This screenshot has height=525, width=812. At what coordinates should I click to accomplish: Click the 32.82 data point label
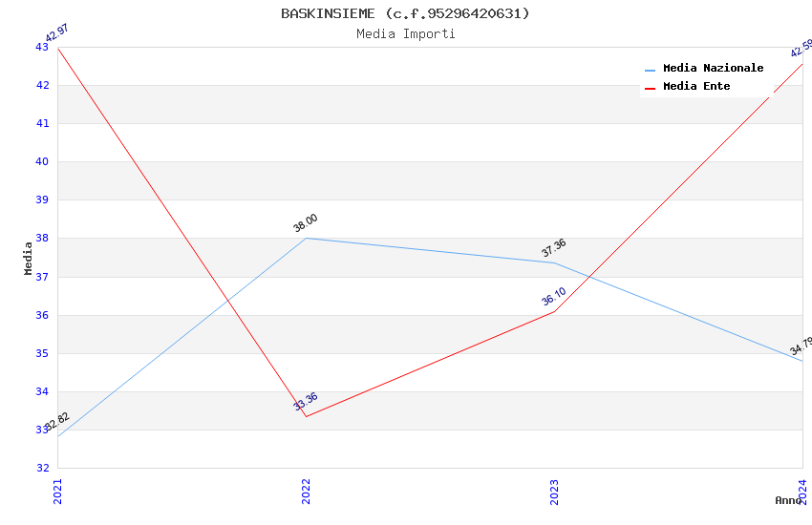coord(56,423)
